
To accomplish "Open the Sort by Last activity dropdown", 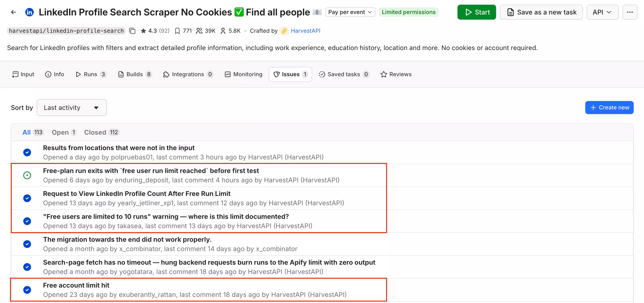I will tap(72, 108).
